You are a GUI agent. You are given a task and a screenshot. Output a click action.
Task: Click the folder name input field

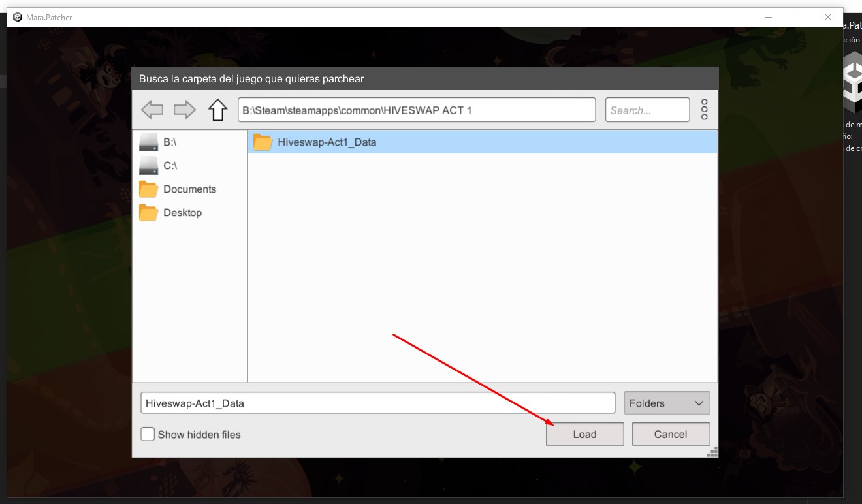click(x=378, y=403)
